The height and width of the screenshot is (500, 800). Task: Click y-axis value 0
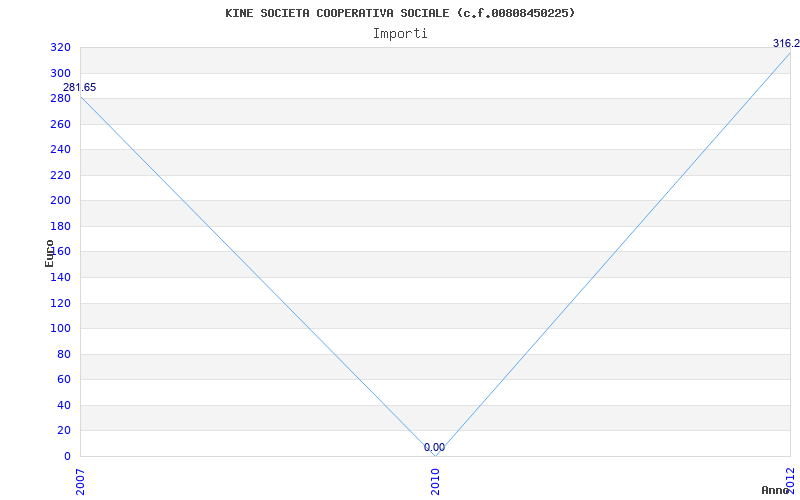point(66,456)
